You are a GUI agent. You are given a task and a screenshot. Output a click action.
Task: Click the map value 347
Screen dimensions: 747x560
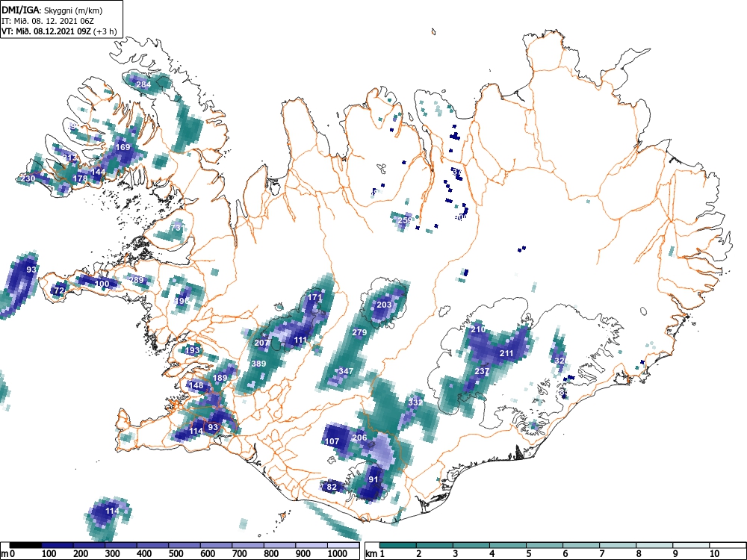point(346,371)
